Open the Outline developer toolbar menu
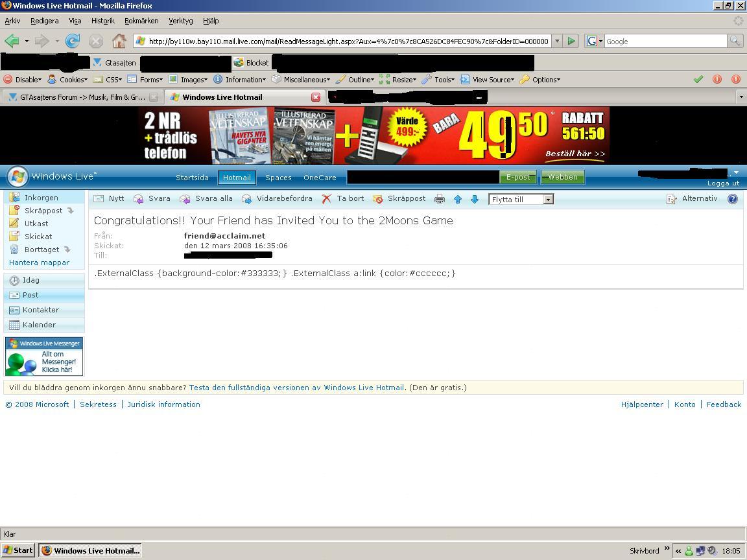747x560 pixels. click(355, 80)
